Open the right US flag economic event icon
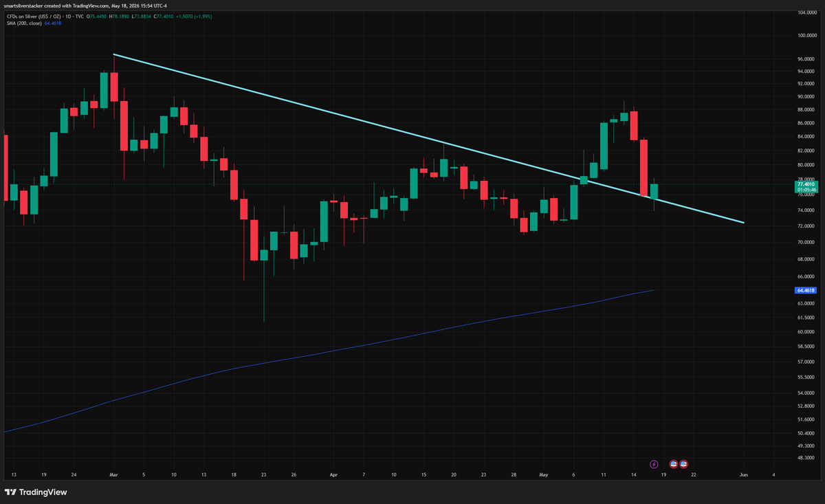The height and width of the screenshot is (504, 825). [683, 464]
